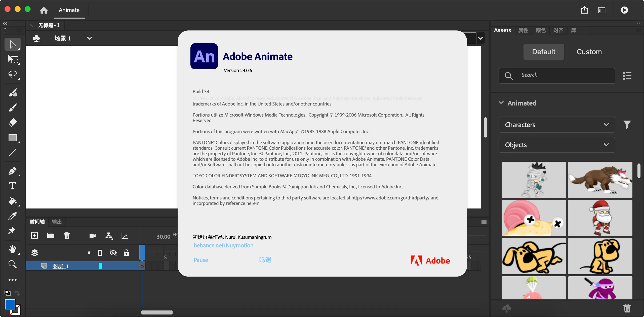Select the Free Transform tool
The width and height of the screenshot is (644, 317).
coord(13,59)
